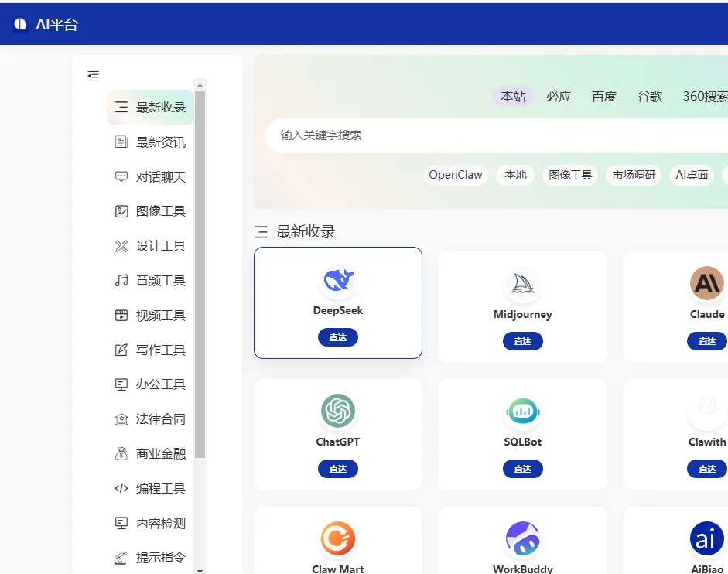Click the 图像工具 picture icon in sidebar
The image size is (728, 574).
point(121,211)
